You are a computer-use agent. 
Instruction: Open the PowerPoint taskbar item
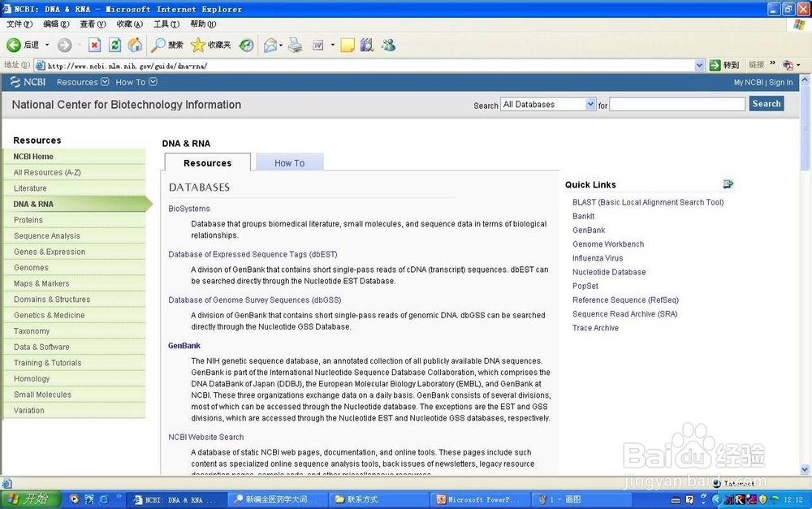coord(479,500)
